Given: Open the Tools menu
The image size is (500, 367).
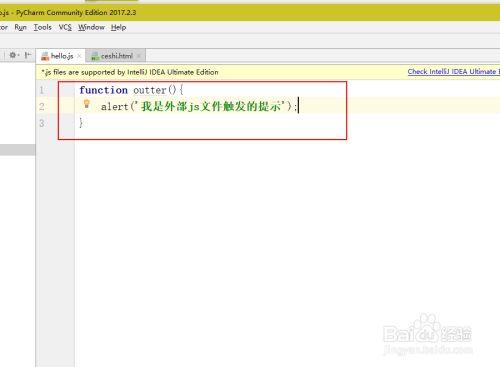Looking at the screenshot, I should coord(42,27).
